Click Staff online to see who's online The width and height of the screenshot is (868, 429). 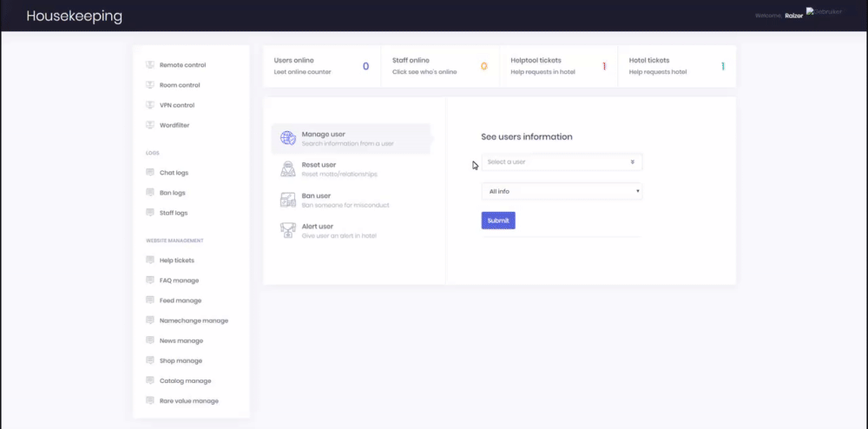tap(440, 66)
